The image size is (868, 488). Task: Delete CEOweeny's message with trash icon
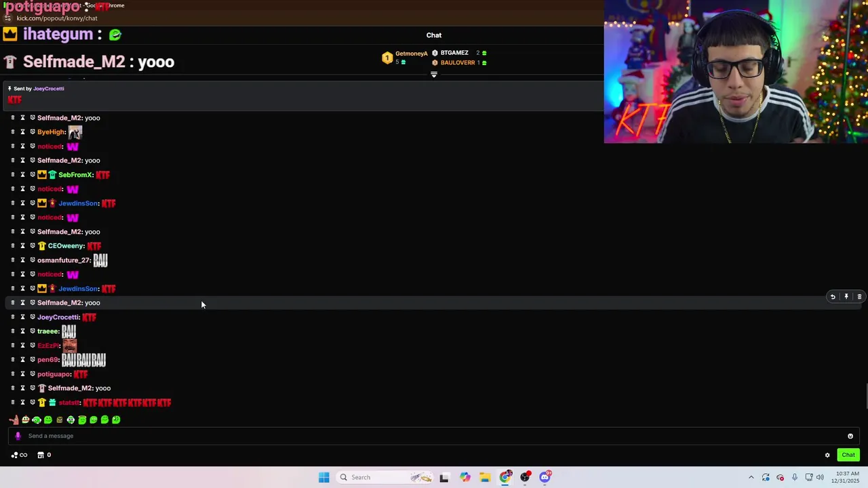12,246
